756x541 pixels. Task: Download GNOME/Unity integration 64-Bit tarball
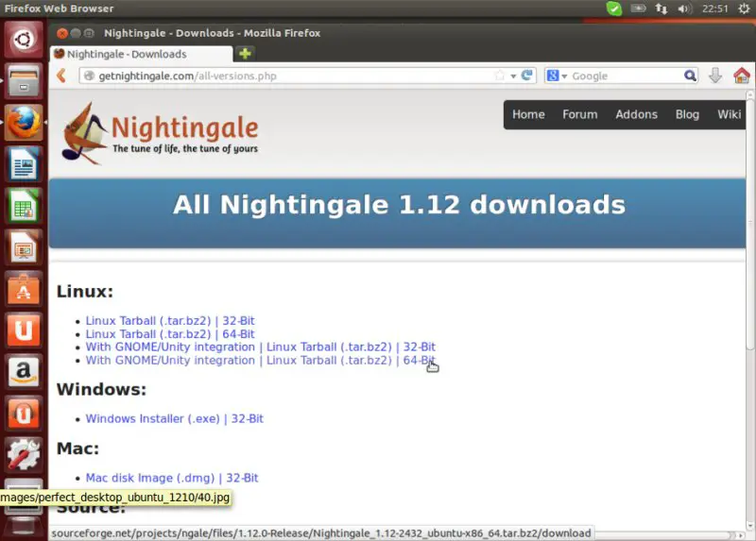click(x=261, y=361)
